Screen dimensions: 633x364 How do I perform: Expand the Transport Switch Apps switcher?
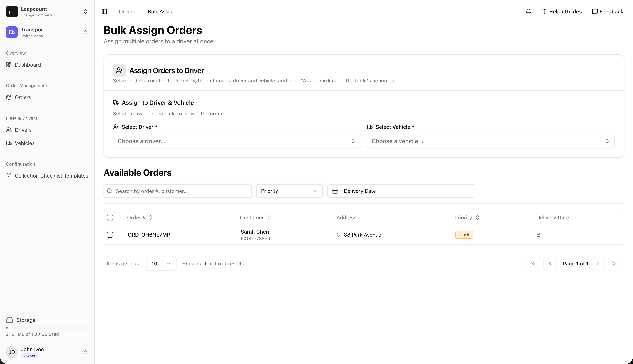click(x=86, y=32)
